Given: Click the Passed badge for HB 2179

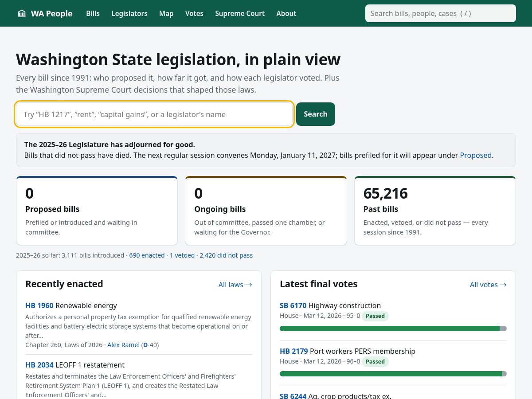Looking at the screenshot, I should (375, 362).
